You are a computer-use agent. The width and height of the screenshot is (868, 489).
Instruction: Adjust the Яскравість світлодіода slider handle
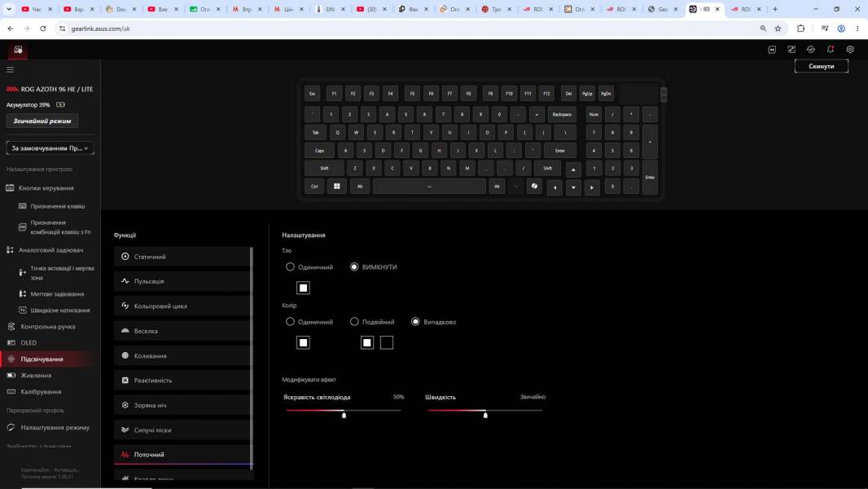(x=344, y=414)
